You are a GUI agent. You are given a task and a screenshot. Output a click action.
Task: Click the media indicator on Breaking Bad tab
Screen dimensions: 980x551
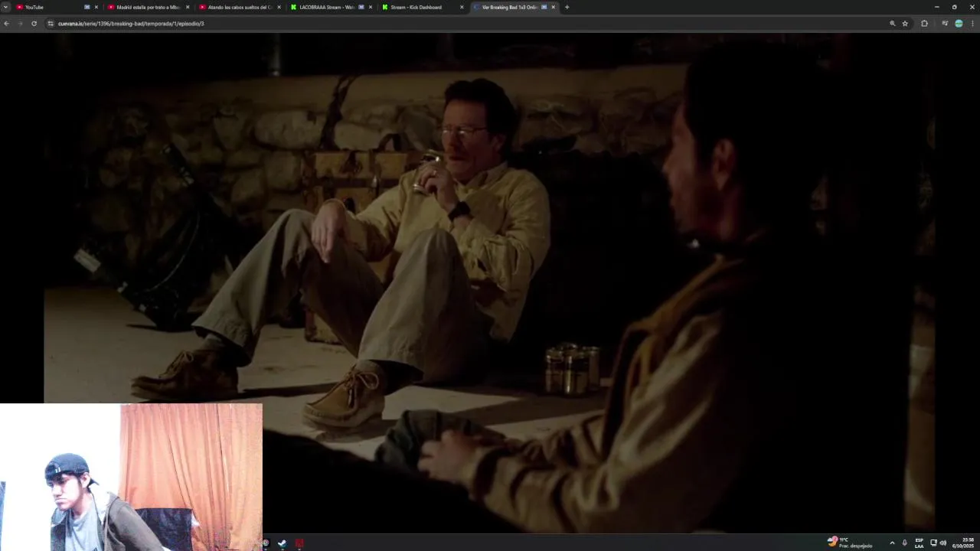(x=544, y=7)
